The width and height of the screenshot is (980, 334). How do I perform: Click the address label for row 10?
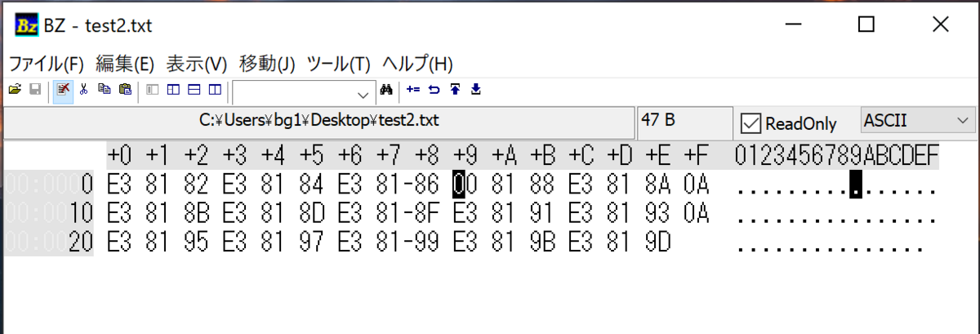coord(49,215)
